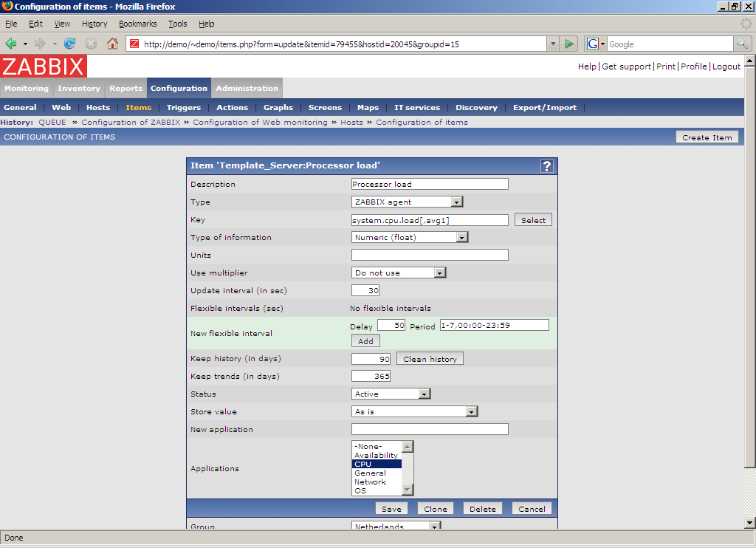Open the item form help question icon
756x548 pixels.
tap(547, 166)
